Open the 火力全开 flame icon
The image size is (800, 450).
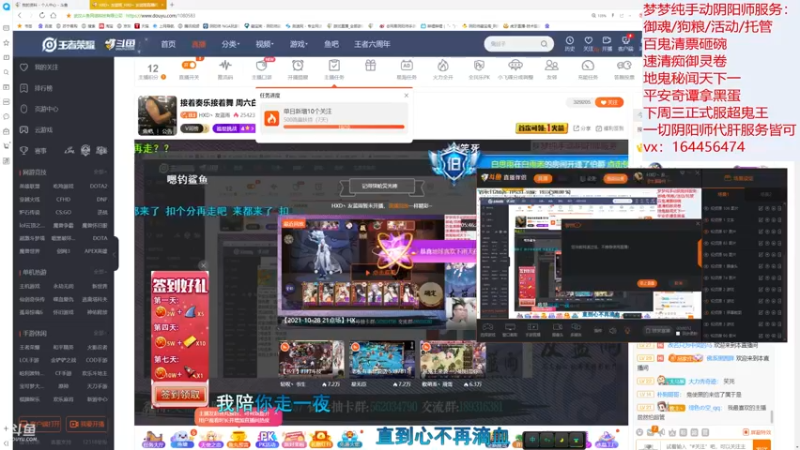coord(443,65)
